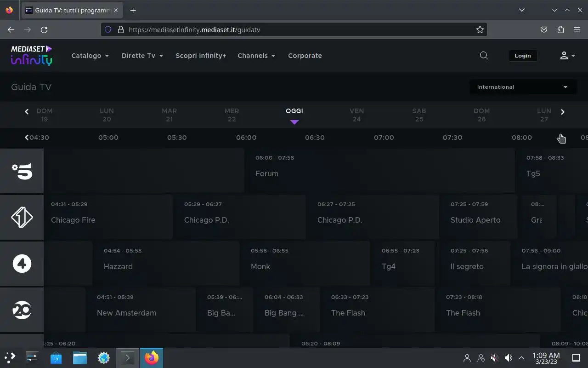Expand the Dirette Tv menu

click(x=142, y=56)
